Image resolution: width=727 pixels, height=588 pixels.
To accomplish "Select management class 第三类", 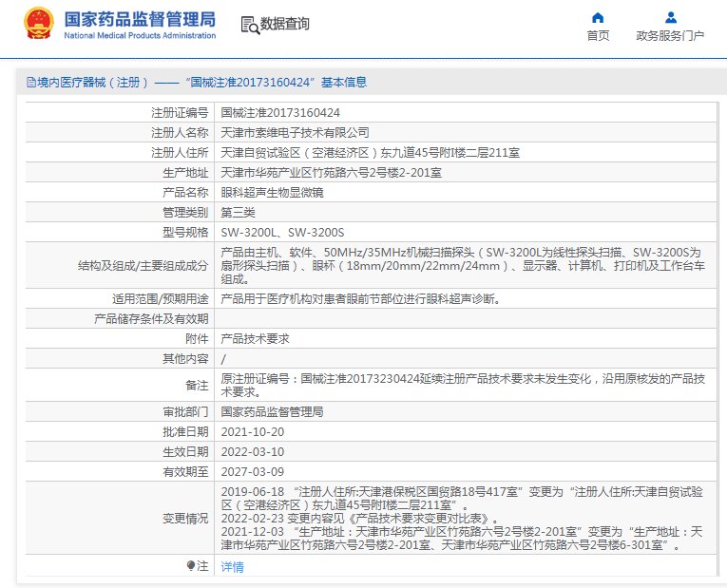I will coord(238,212).
